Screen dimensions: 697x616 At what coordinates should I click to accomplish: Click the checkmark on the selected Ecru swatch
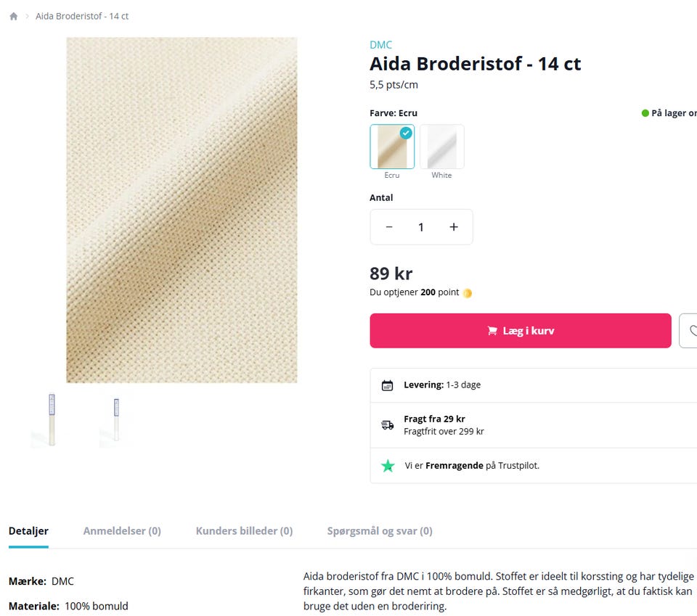coord(406,133)
